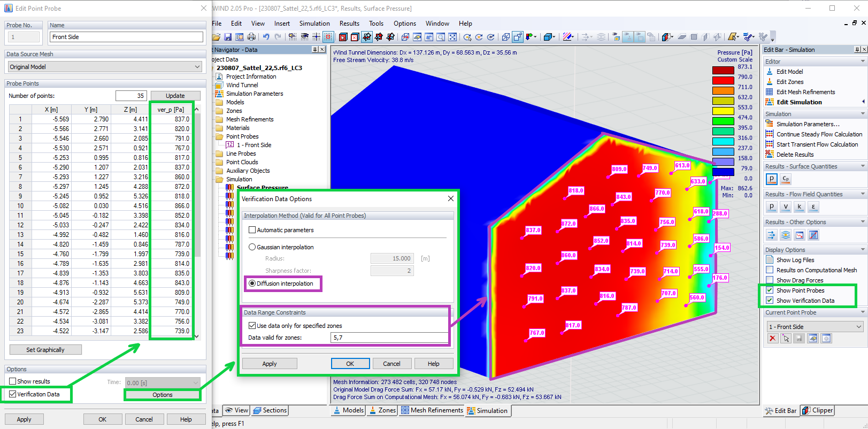Screen dimensions: 868x429
Task: Show turbulence dissipation ε result
Action: pos(813,207)
